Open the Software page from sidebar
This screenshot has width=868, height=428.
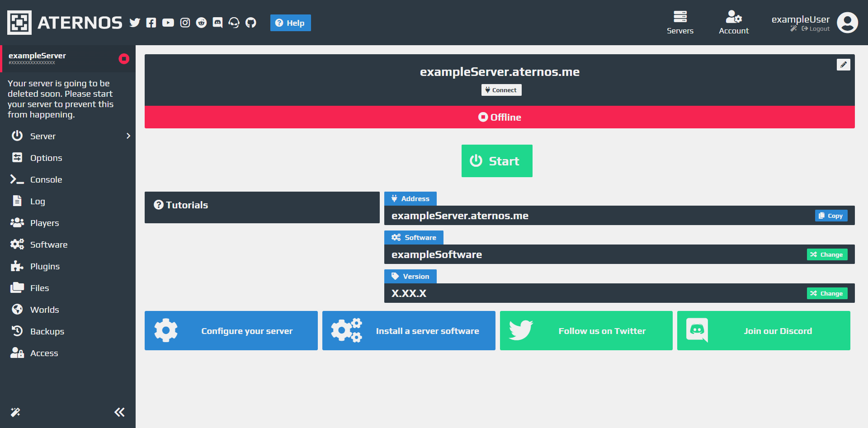point(68,245)
